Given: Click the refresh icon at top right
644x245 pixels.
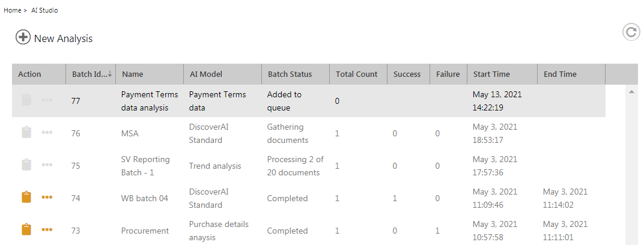Looking at the screenshot, I should [631, 32].
